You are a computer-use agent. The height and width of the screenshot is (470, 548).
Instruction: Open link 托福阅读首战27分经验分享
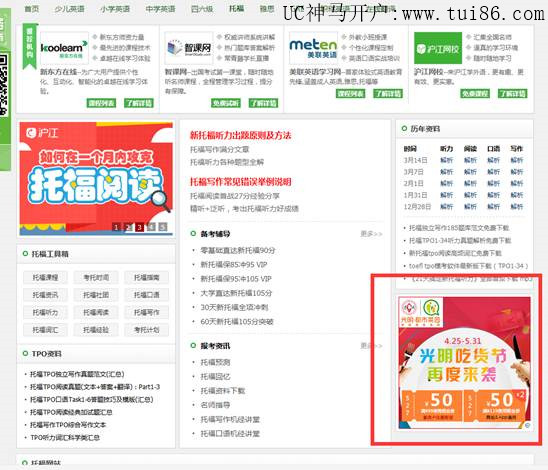click(235, 196)
